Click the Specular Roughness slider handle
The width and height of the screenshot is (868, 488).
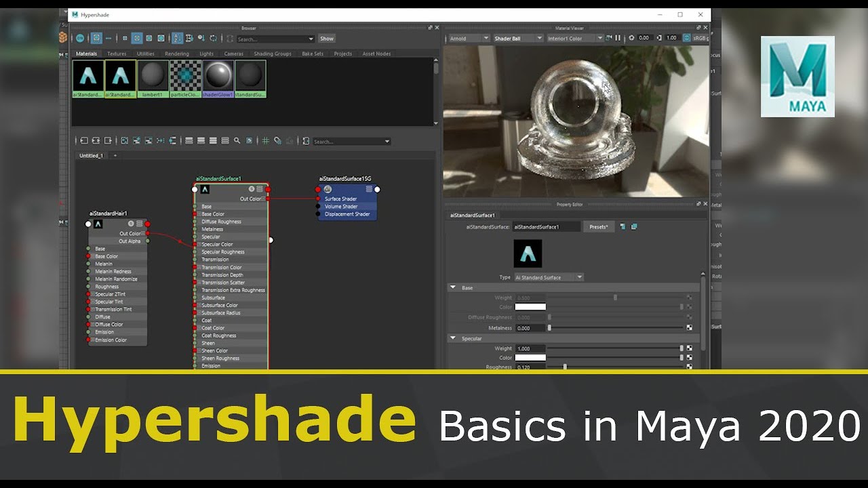[x=565, y=367]
